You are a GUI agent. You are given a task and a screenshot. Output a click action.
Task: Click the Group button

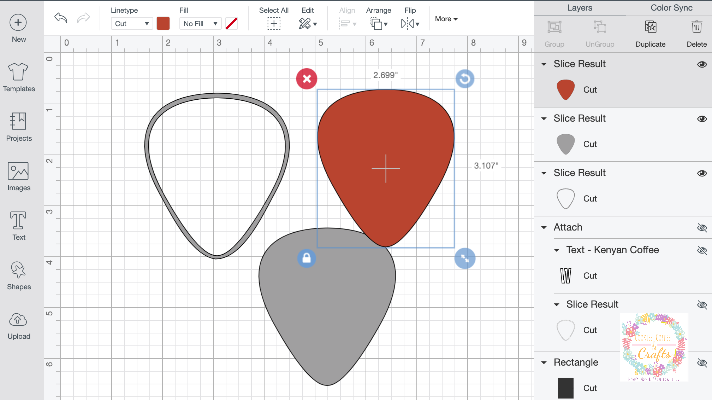click(554, 34)
